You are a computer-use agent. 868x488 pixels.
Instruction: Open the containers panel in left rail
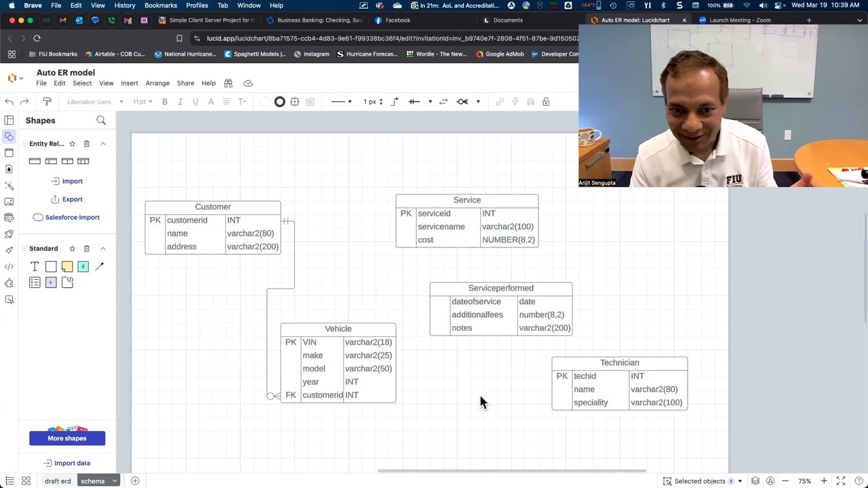(9, 153)
